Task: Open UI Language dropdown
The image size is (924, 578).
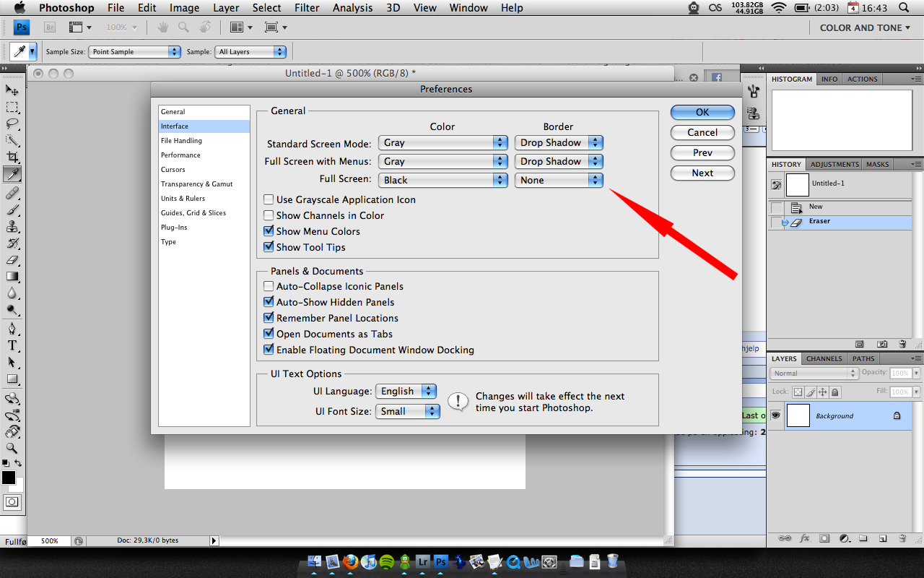Action: tap(406, 391)
